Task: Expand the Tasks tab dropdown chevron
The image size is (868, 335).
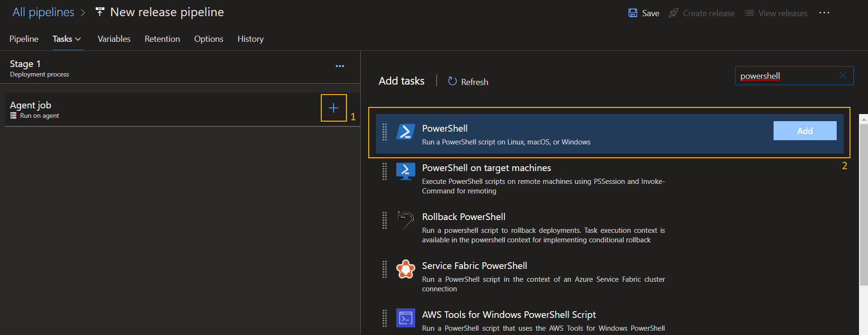Action: (78, 39)
